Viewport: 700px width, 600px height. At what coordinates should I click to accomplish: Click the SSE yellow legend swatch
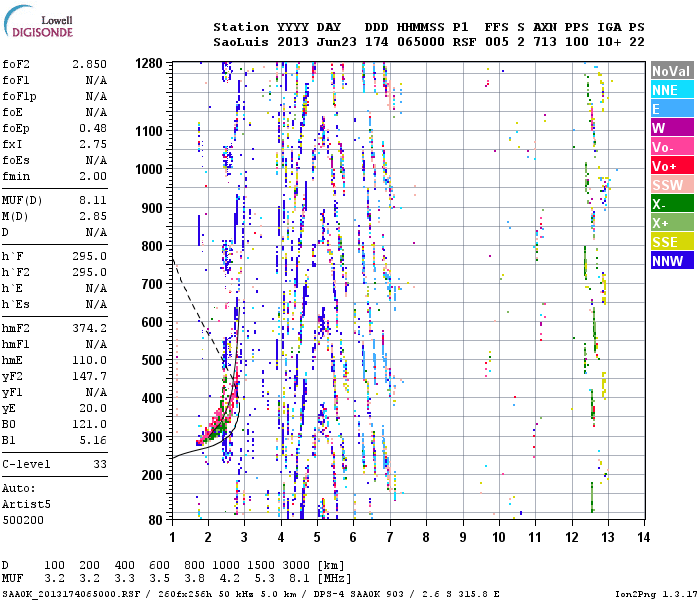[672, 242]
